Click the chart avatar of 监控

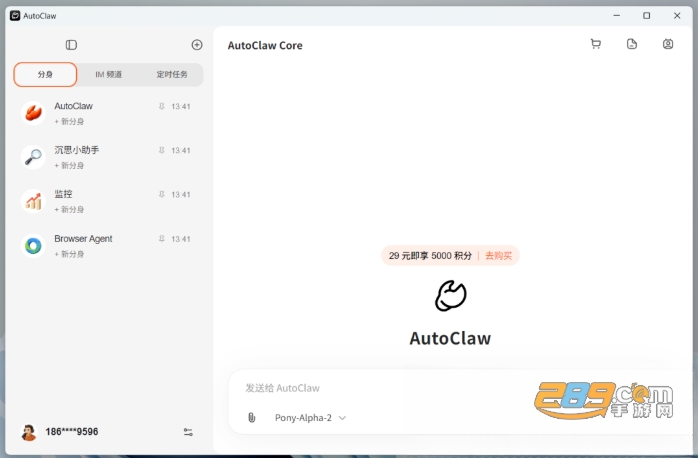coord(33,201)
